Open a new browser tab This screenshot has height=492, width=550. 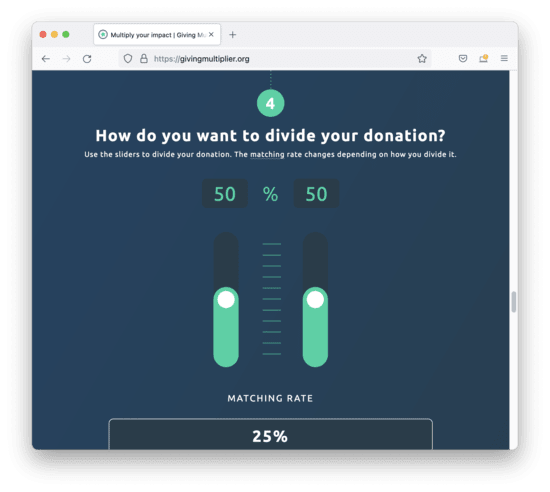tap(233, 34)
